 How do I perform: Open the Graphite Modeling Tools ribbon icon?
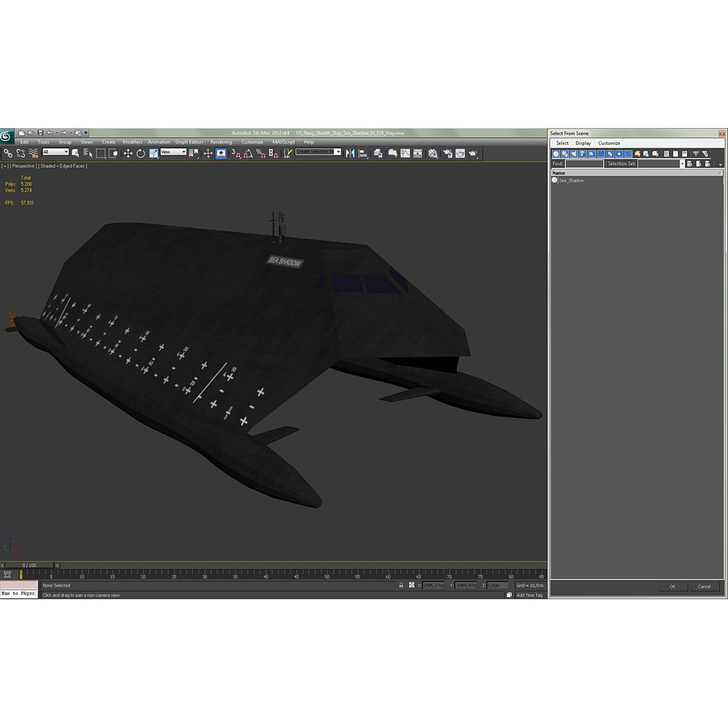click(x=393, y=153)
